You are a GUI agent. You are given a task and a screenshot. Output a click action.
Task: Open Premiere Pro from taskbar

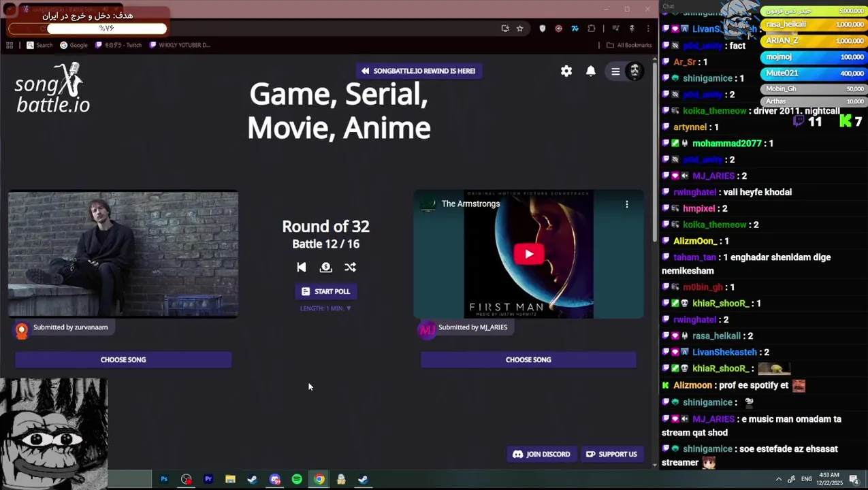click(208, 479)
